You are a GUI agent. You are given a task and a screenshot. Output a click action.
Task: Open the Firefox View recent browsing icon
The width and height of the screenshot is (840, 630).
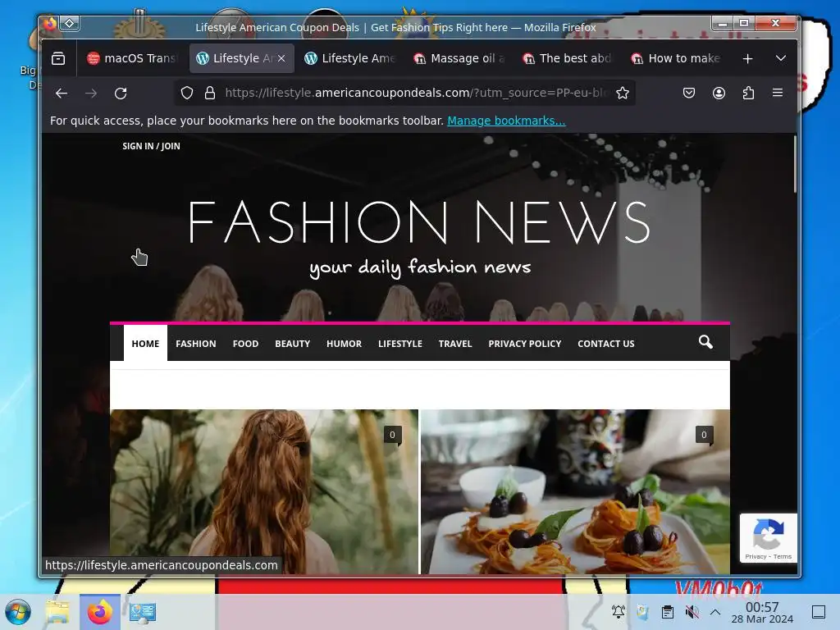(58, 58)
